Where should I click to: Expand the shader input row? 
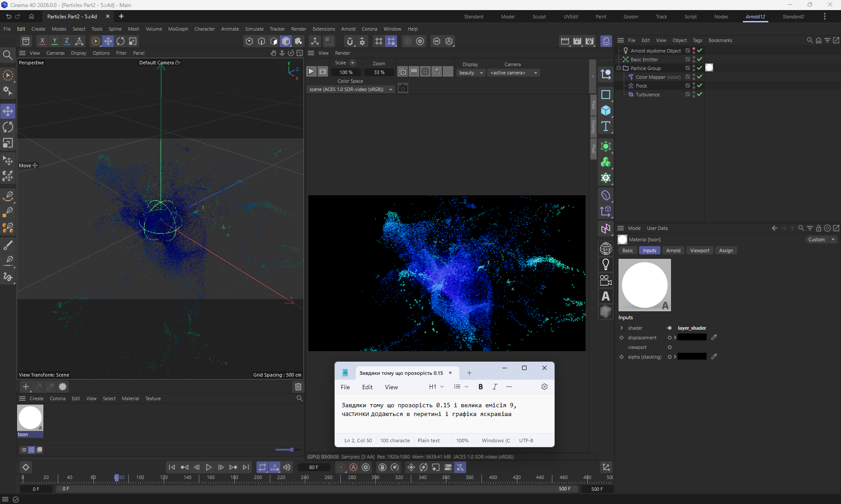[x=622, y=328]
